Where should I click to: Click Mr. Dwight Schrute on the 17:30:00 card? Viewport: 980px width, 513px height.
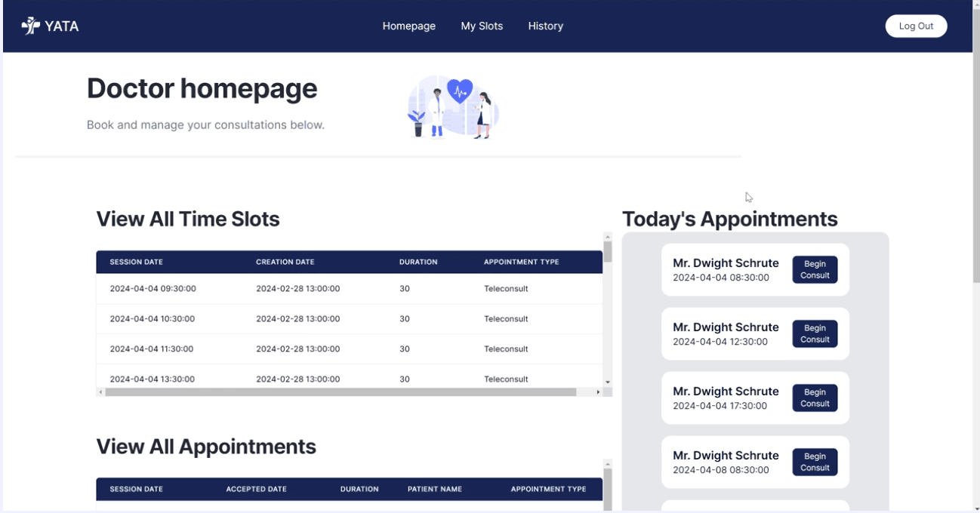(x=726, y=392)
